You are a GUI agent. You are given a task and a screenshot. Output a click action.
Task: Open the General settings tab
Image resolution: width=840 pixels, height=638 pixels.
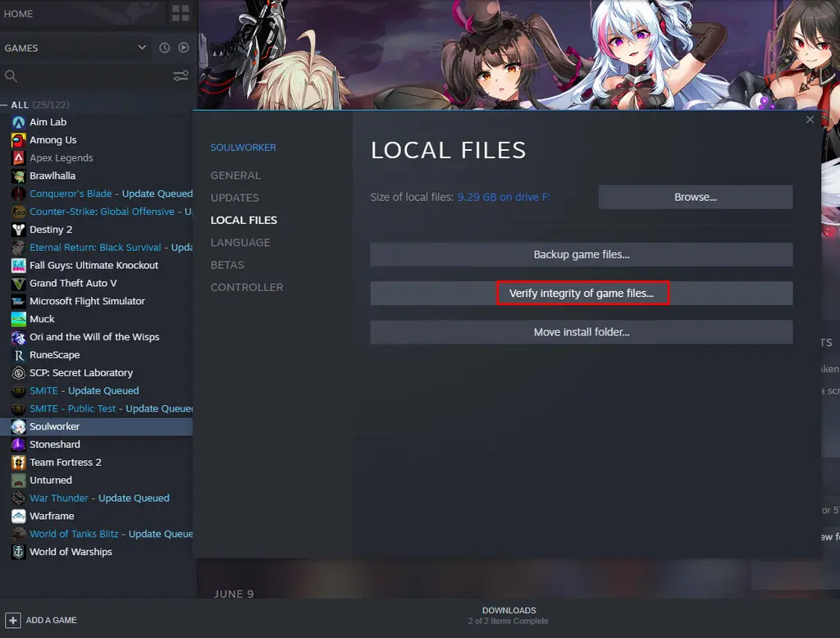(x=235, y=175)
